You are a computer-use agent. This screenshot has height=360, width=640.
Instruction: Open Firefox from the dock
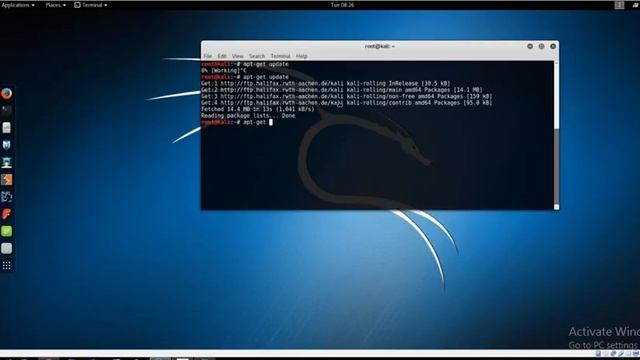(x=6, y=93)
